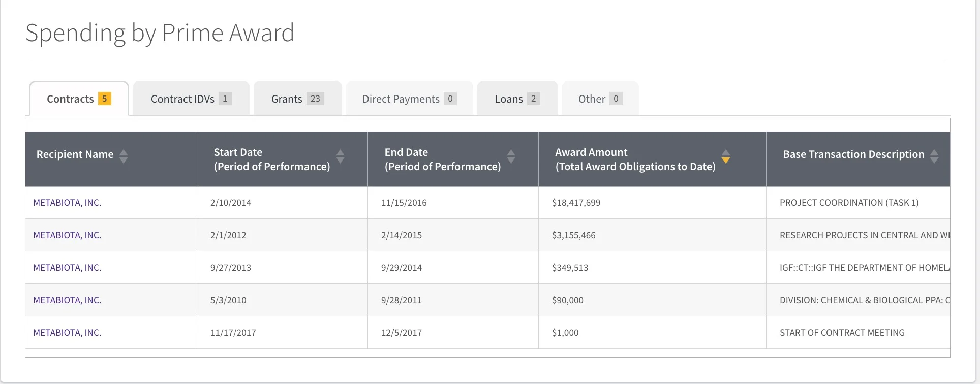Select the start date 2/1/2012 cell

(x=282, y=235)
